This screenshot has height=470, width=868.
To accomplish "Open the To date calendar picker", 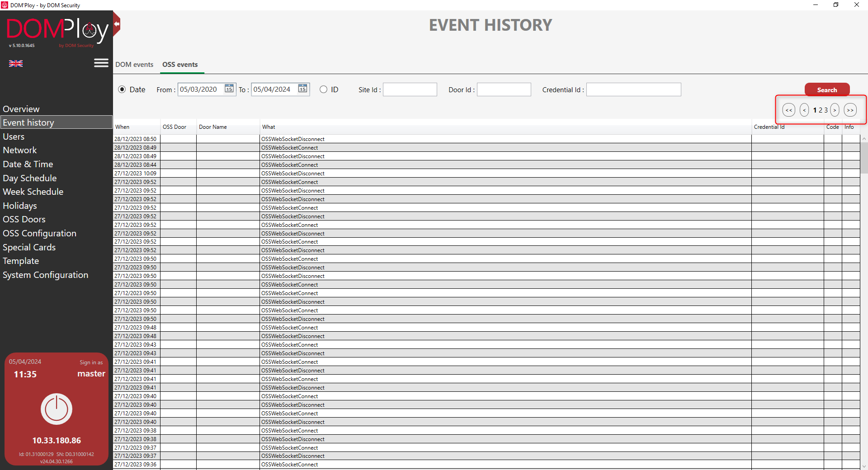I will coord(302,89).
